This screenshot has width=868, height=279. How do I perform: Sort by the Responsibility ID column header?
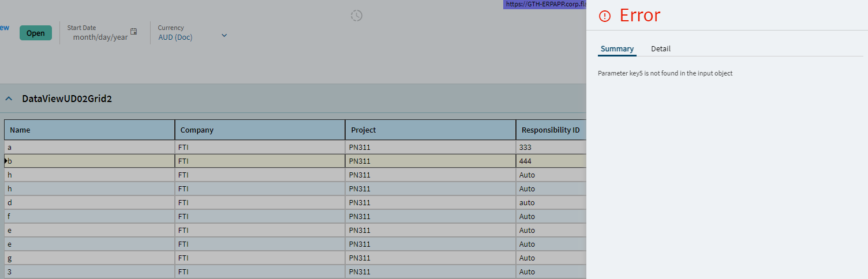point(551,130)
